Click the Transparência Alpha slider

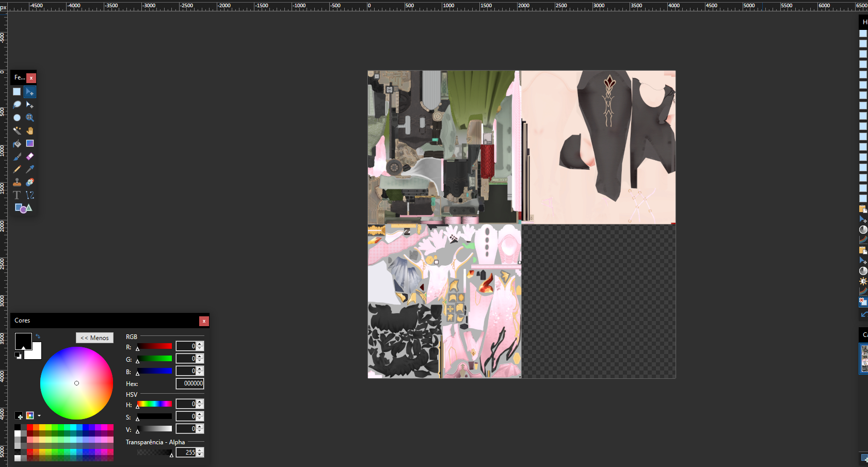tap(154, 453)
